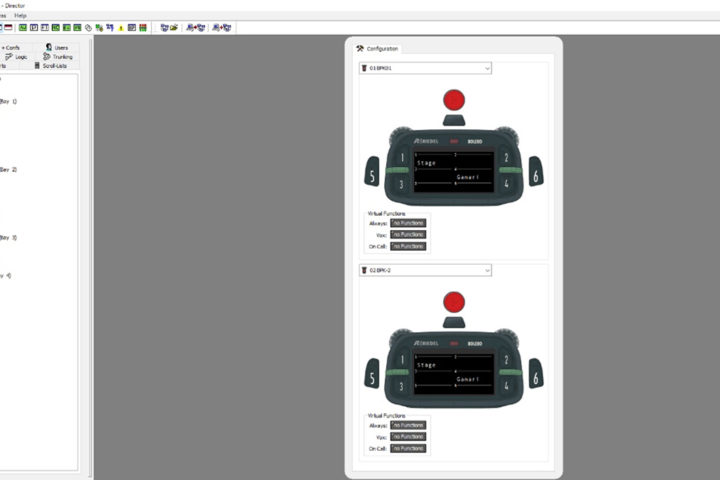Open the Help menu
The height and width of the screenshot is (480, 720).
(x=20, y=16)
